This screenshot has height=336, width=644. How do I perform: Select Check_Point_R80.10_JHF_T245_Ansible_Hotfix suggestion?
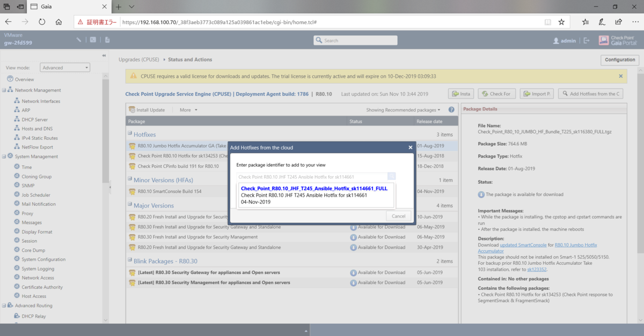pos(316,196)
